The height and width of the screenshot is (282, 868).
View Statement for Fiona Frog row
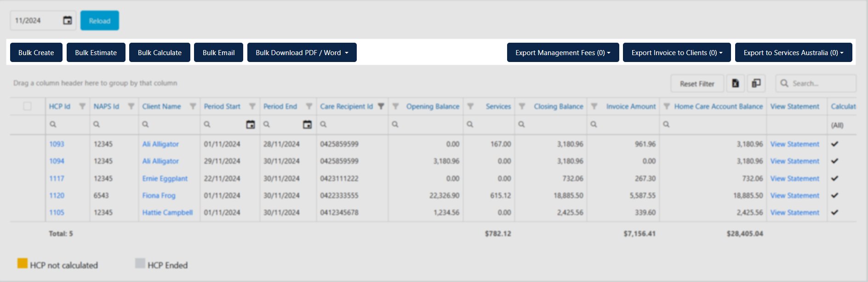(794, 195)
